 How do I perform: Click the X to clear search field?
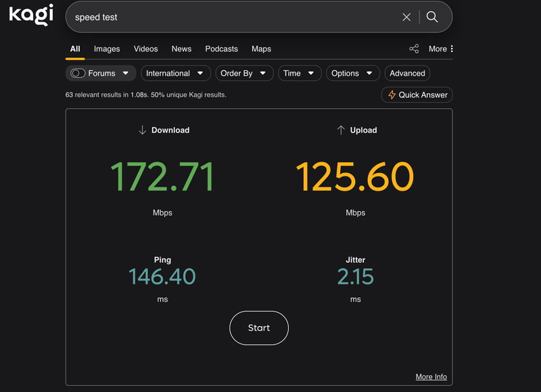[406, 17]
